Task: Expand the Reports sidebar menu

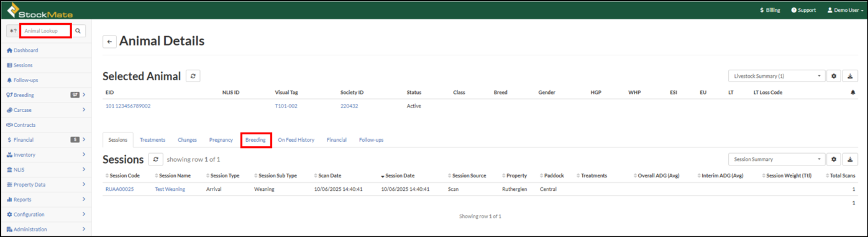Action: (x=46, y=200)
